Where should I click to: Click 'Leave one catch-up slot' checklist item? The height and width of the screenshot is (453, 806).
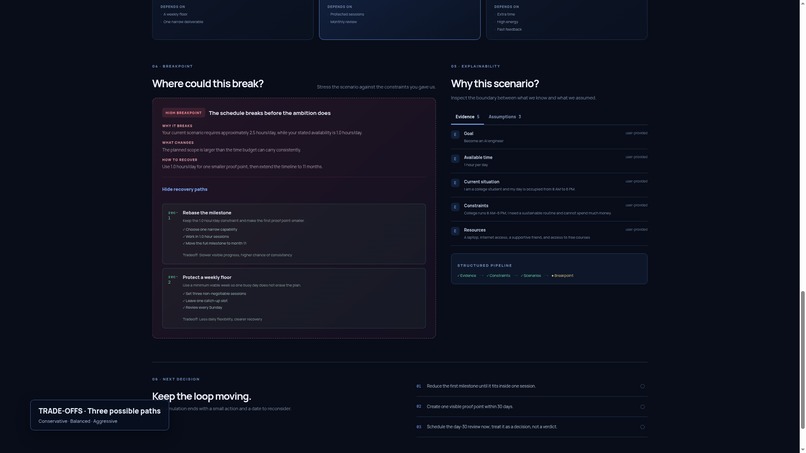(205, 301)
